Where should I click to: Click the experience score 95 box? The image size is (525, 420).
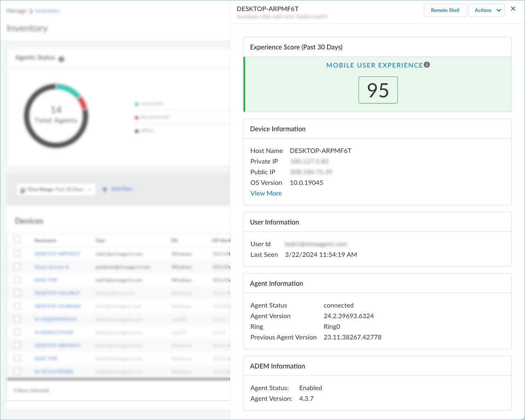click(378, 90)
